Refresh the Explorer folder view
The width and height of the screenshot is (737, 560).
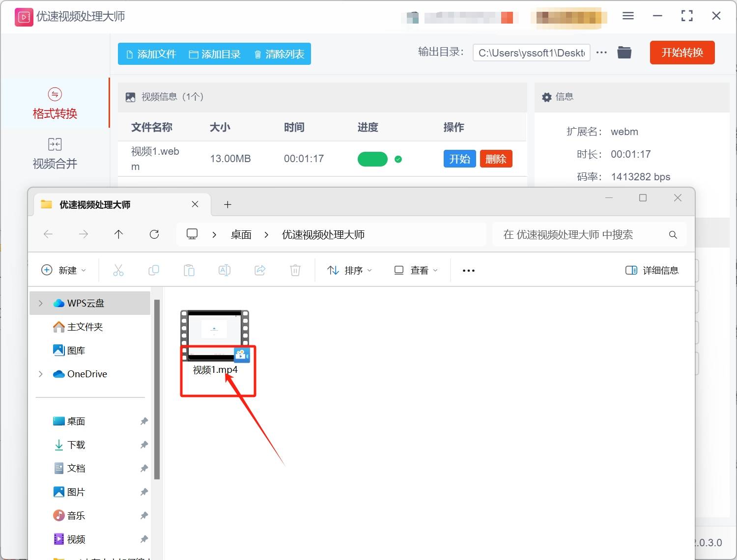click(x=154, y=234)
